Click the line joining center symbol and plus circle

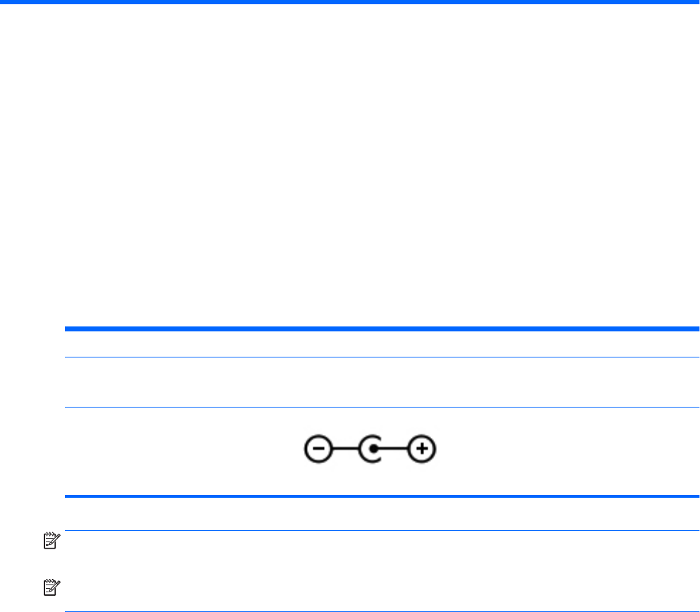397,449
